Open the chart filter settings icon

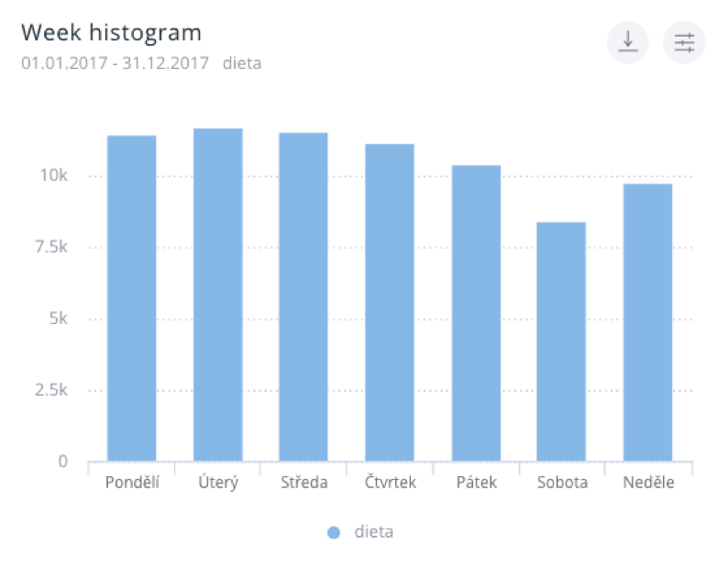click(x=684, y=42)
